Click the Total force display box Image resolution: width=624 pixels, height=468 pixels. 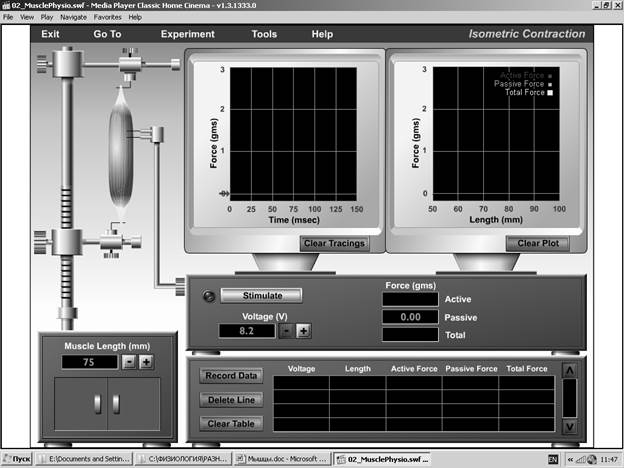pyautogui.click(x=410, y=335)
